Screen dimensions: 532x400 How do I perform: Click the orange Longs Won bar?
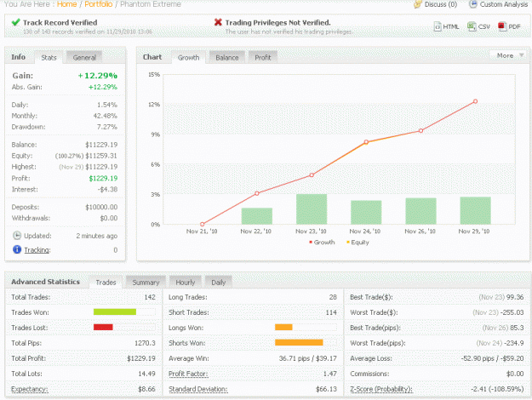click(x=283, y=327)
